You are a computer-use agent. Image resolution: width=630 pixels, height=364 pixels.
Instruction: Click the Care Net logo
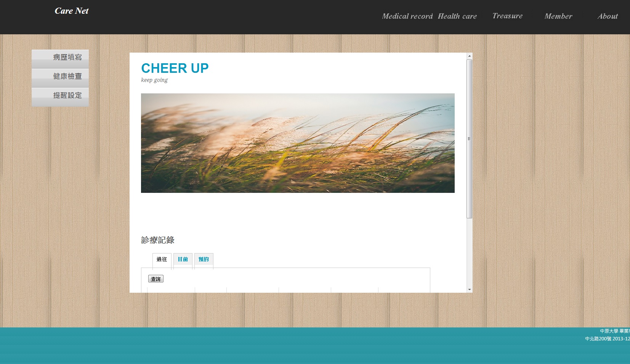(x=71, y=11)
